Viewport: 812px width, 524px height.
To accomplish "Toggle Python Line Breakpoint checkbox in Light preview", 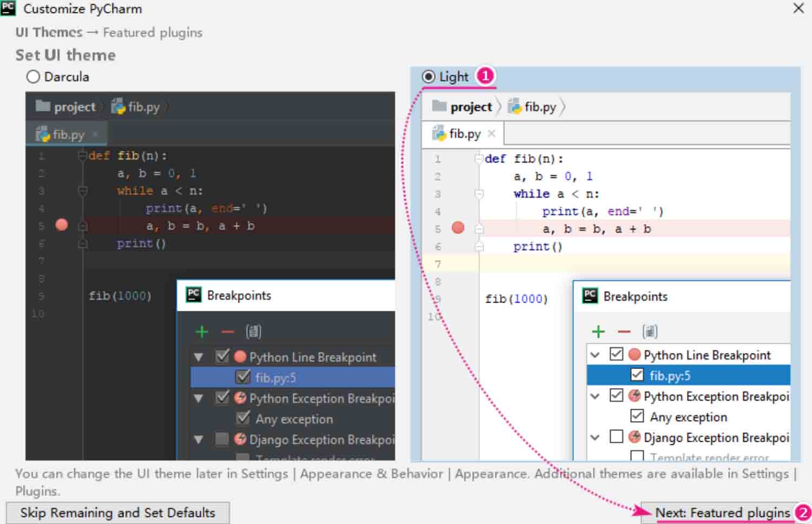I will click(x=616, y=354).
